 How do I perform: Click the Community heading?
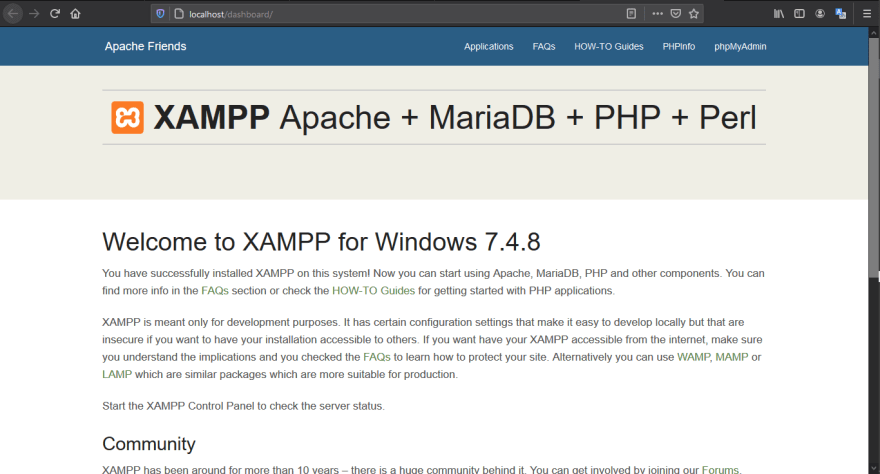pos(149,444)
